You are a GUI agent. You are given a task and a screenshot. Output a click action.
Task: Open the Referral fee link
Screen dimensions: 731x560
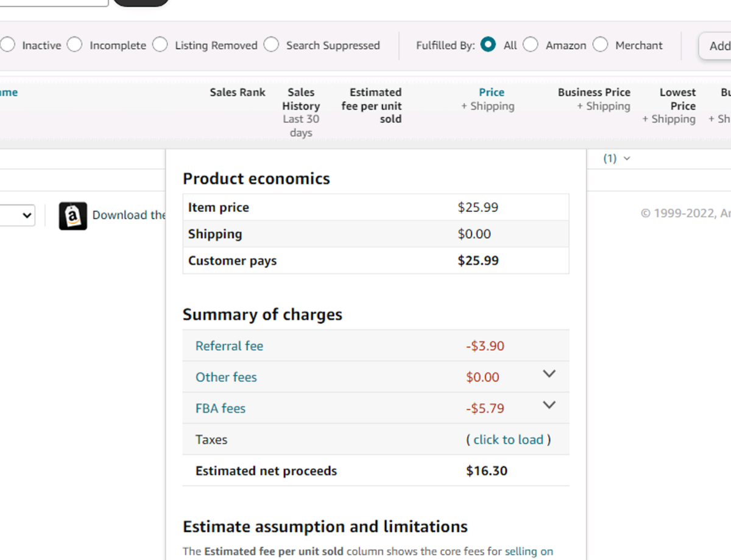click(x=229, y=346)
